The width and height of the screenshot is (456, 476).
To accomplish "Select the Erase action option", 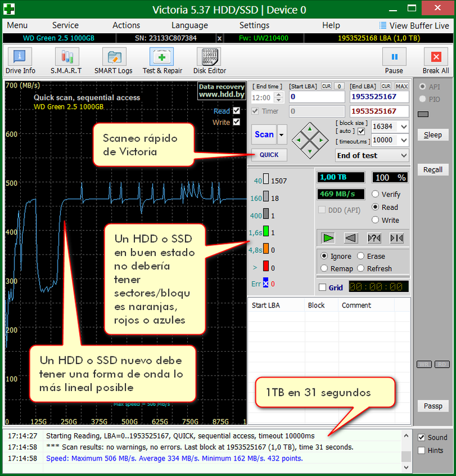I will click(360, 256).
